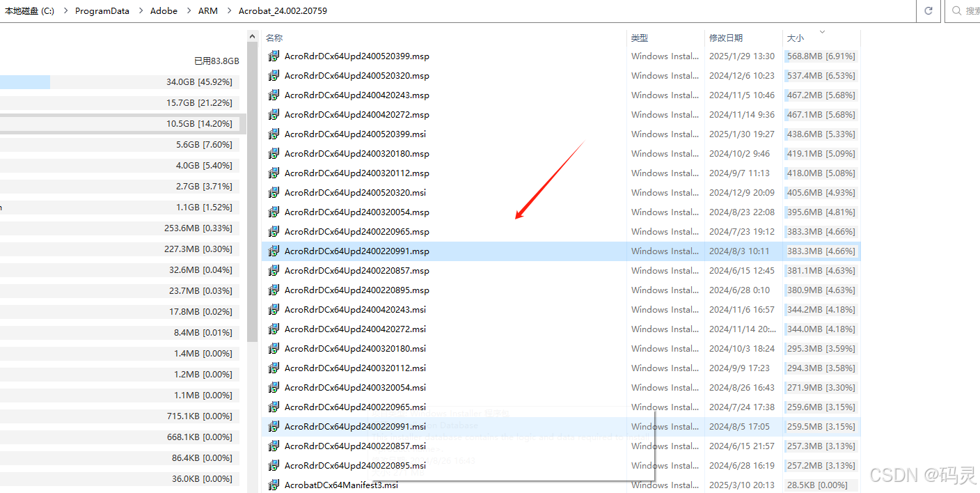This screenshot has height=493, width=980.
Task: Select the 34.0GB [45.92%] usage bar row
Action: [120, 82]
